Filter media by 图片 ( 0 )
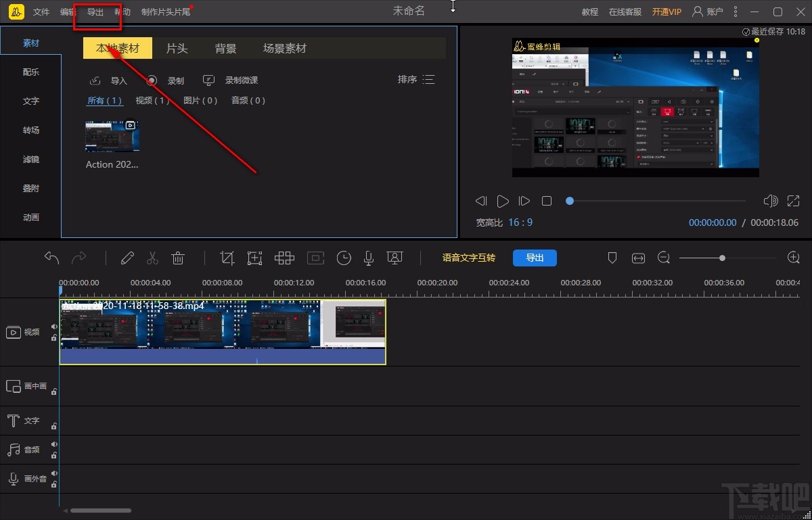The image size is (812, 520). pyautogui.click(x=200, y=101)
